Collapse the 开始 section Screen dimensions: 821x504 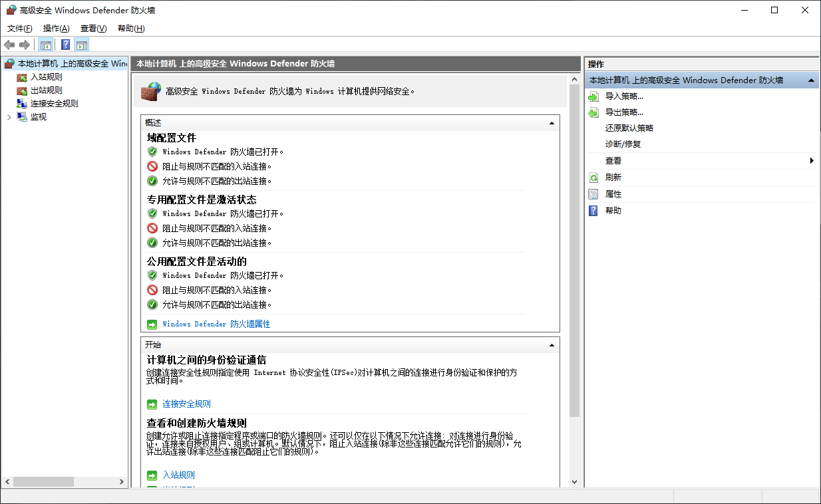(552, 345)
